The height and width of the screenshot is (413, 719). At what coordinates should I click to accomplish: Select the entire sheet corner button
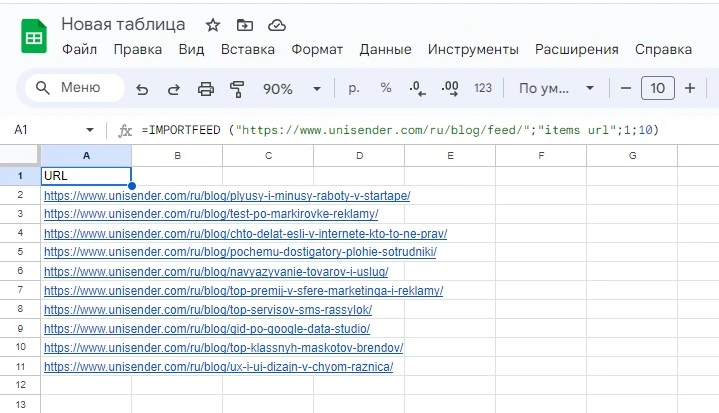20,155
